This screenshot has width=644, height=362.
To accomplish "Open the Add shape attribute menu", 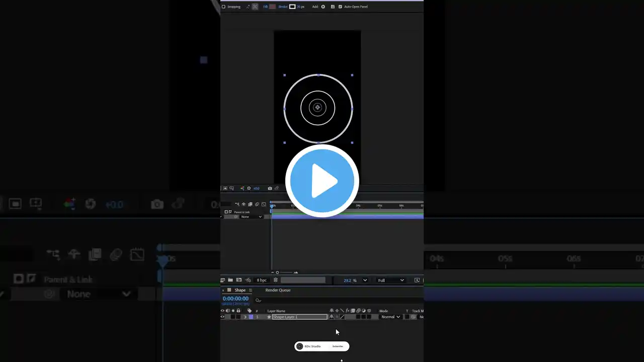I will [323, 7].
